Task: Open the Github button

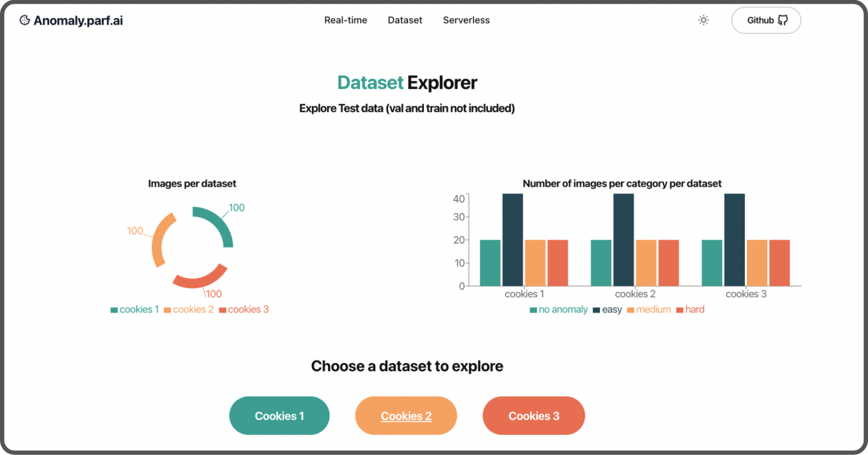Action: point(766,20)
